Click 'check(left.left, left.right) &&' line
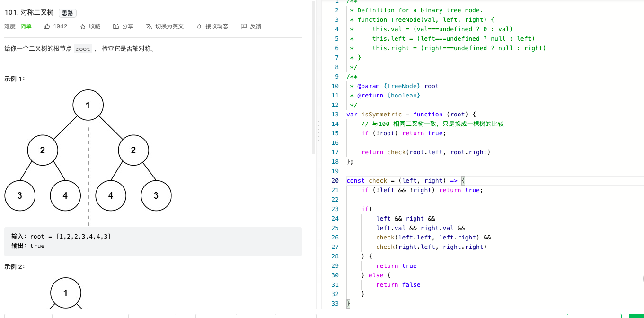Viewport: 644px width, 318px height. (433, 238)
